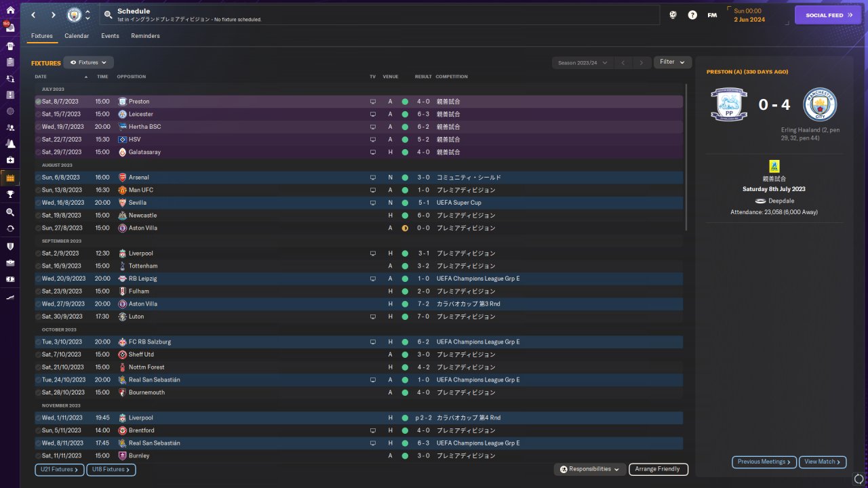
Task: Click the Arrange Friendly button
Action: click(658, 469)
